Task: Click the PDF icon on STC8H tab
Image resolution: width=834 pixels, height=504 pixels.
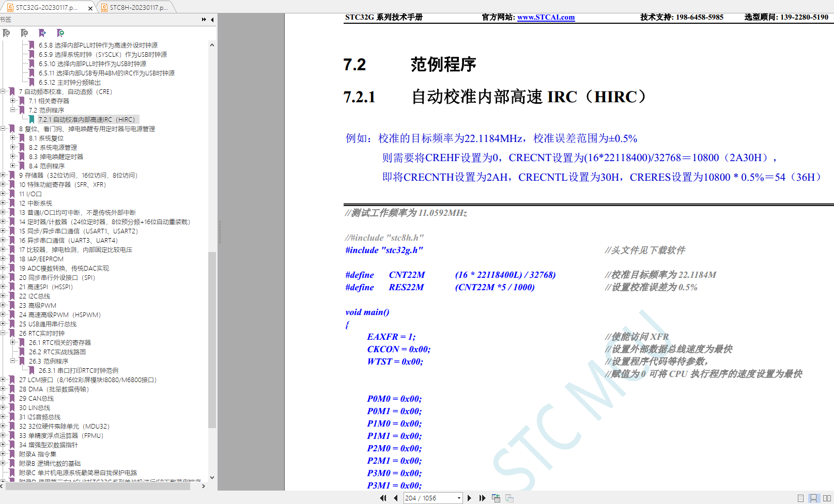Action: (x=104, y=7)
